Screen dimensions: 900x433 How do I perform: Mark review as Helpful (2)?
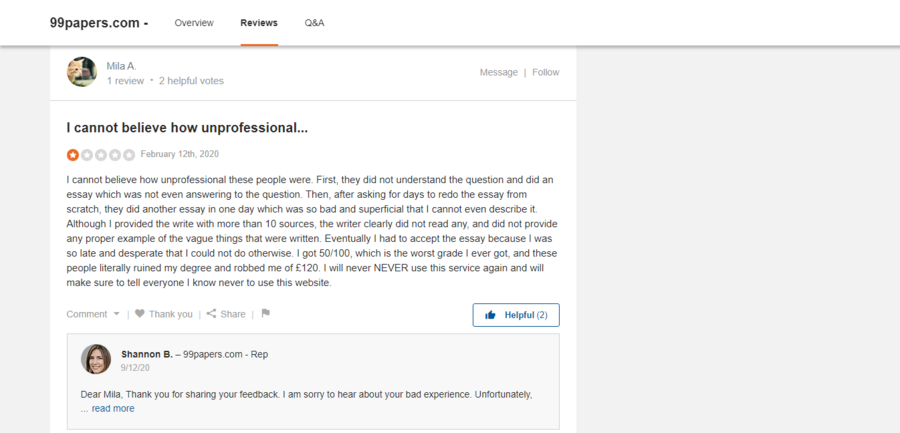(516, 315)
